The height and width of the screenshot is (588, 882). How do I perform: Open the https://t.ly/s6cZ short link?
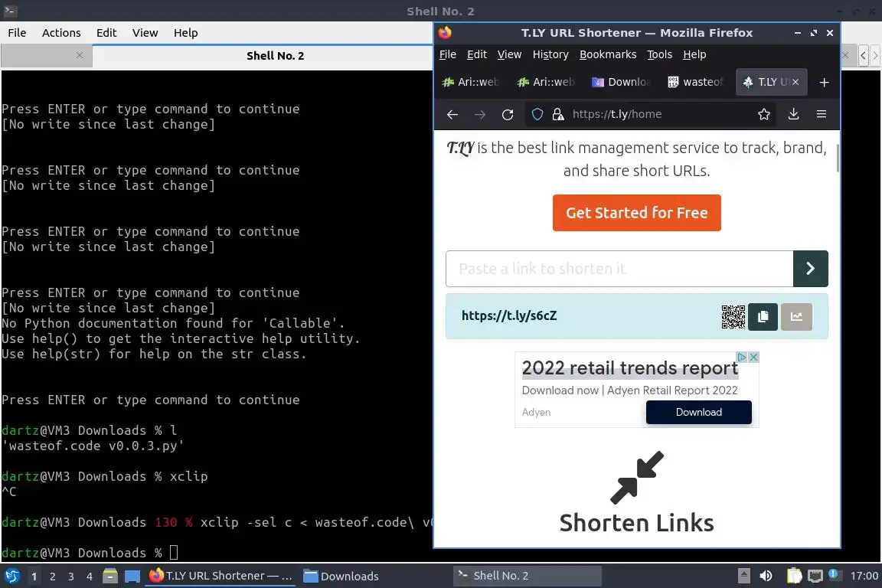click(509, 315)
